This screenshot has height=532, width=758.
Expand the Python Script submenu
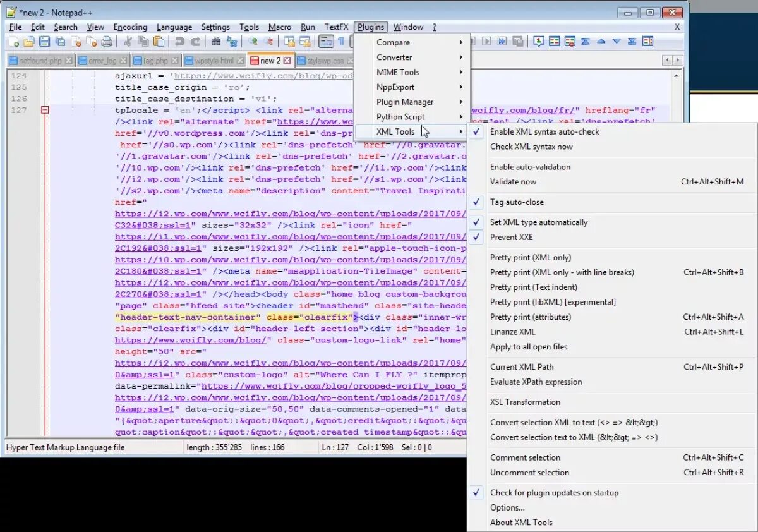pyautogui.click(x=412, y=117)
